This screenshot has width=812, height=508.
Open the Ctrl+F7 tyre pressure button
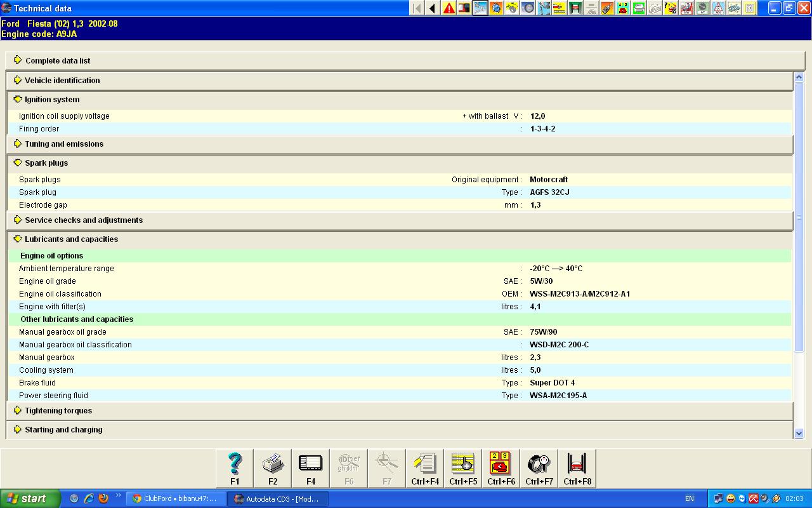point(539,468)
